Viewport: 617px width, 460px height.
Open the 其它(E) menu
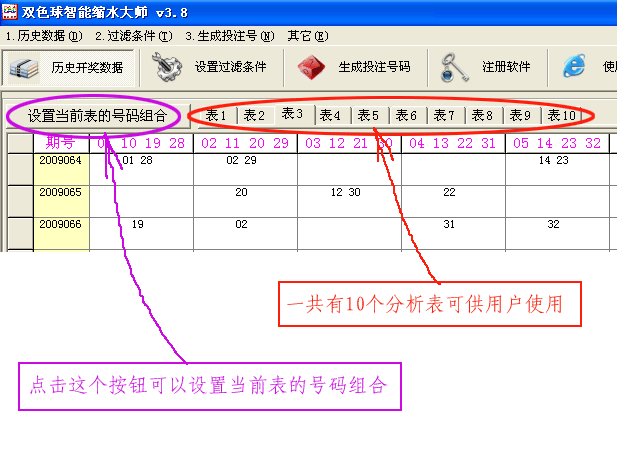pos(308,36)
